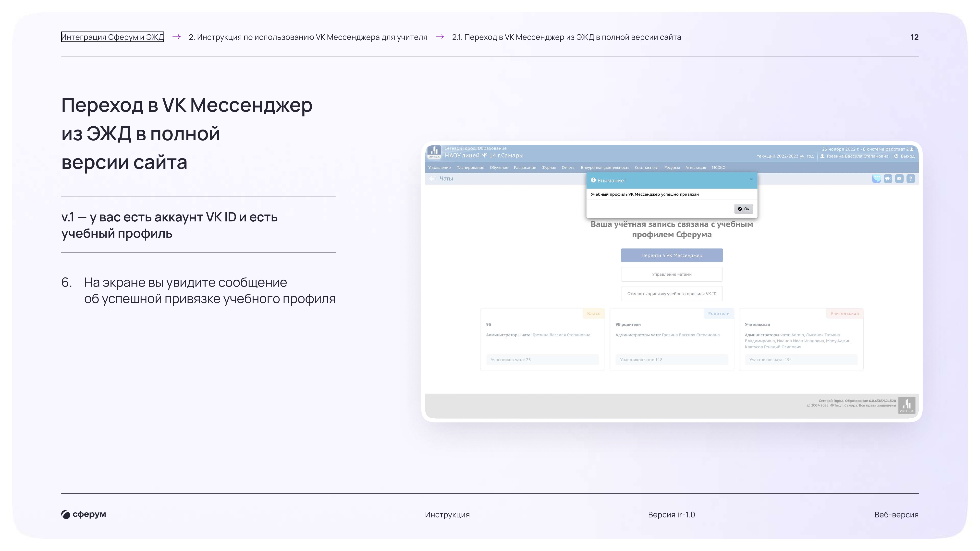Click the Чаты page title
This screenshot has height=551, width=980.
(x=446, y=178)
